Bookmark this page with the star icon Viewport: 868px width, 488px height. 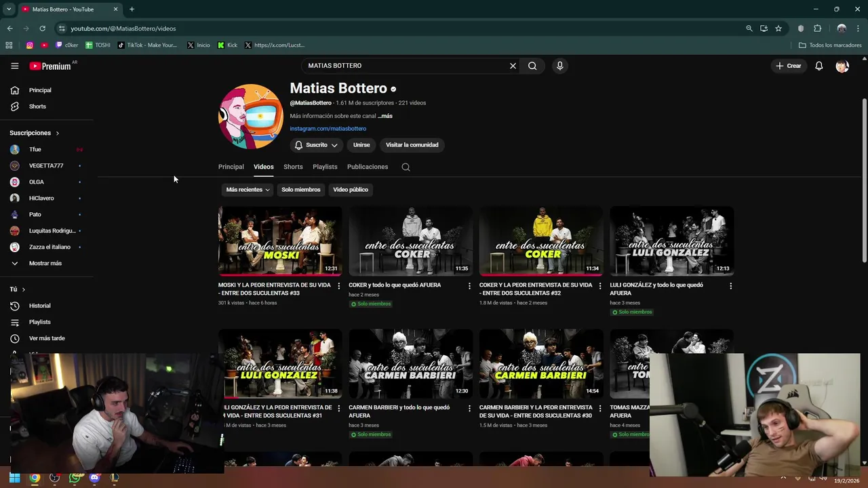click(778, 28)
